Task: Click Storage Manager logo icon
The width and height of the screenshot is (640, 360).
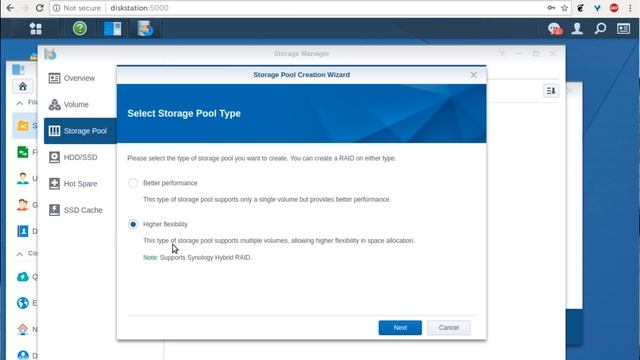Action: pos(50,53)
